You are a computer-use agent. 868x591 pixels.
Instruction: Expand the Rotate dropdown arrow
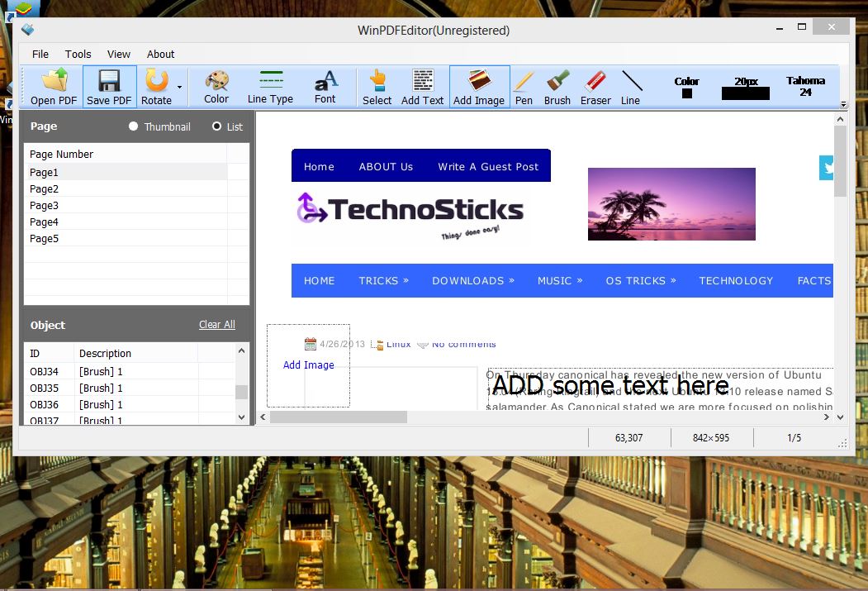click(x=179, y=87)
